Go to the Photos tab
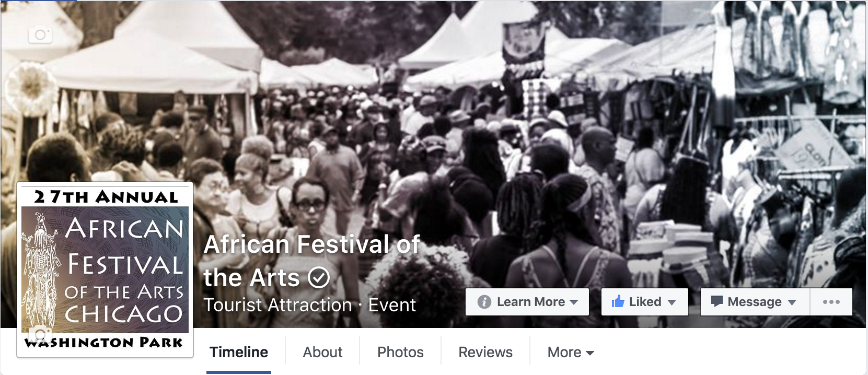Screen dimensions: 868x375 pos(400,353)
